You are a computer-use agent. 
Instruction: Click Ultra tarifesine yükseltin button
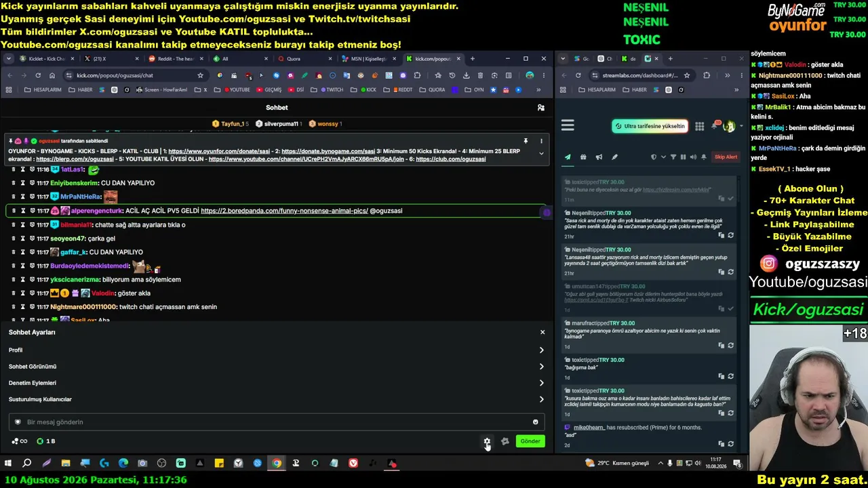[650, 126]
